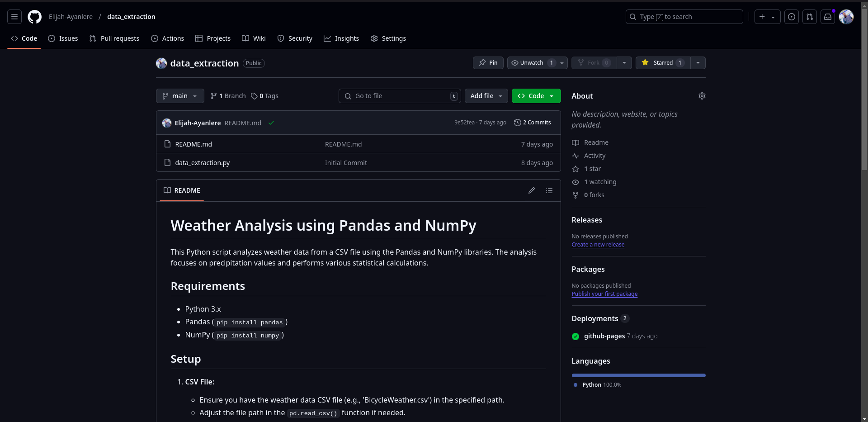The width and height of the screenshot is (868, 422).
Task: Toggle the Starred button
Action: [663, 63]
